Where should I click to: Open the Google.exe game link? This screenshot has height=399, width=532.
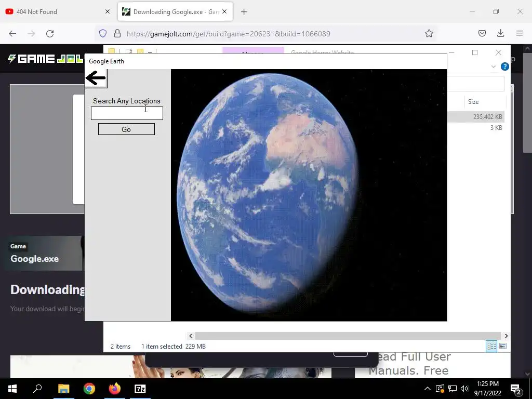coord(35,259)
